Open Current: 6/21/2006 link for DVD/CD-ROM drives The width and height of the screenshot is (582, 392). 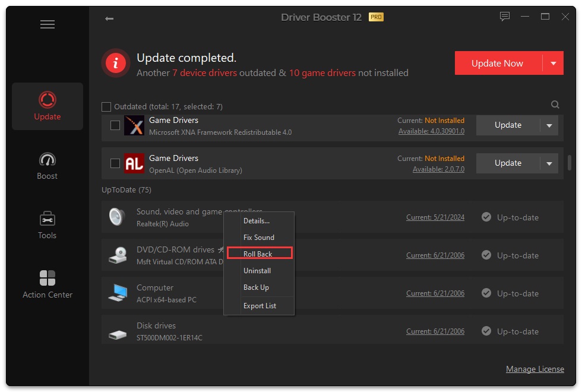[435, 255]
